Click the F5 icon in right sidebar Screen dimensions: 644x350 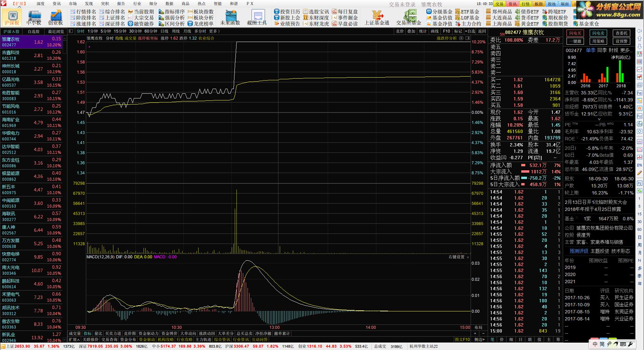(640, 183)
